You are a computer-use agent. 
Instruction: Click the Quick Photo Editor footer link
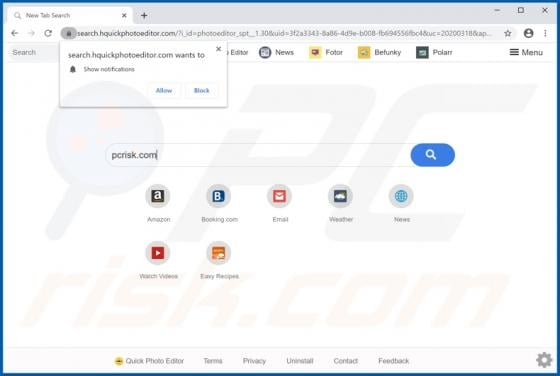(x=149, y=361)
